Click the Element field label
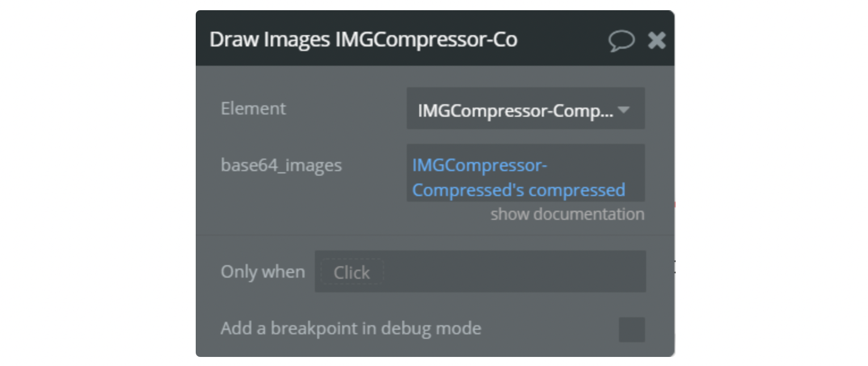 [x=253, y=108]
